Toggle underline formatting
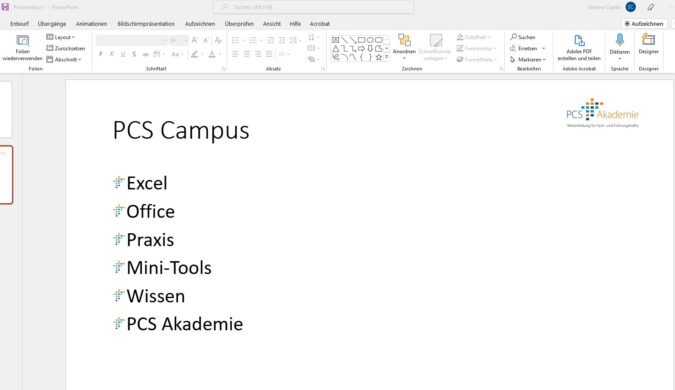The height and width of the screenshot is (390, 675). tap(123, 54)
